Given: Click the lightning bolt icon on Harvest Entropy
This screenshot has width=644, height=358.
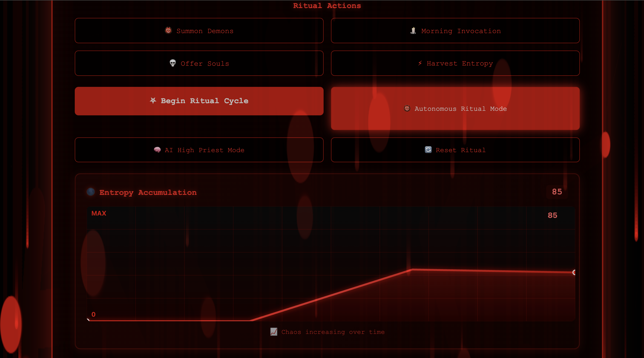Looking at the screenshot, I should (x=420, y=63).
